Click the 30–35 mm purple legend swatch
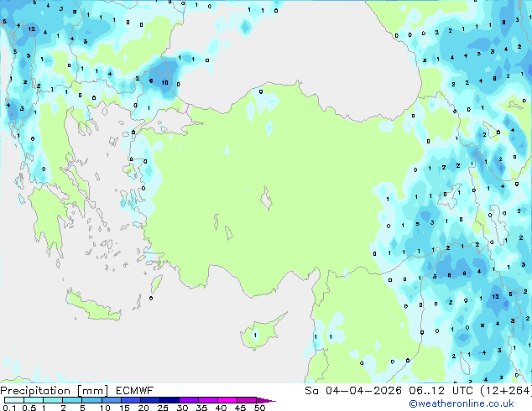 189,400
